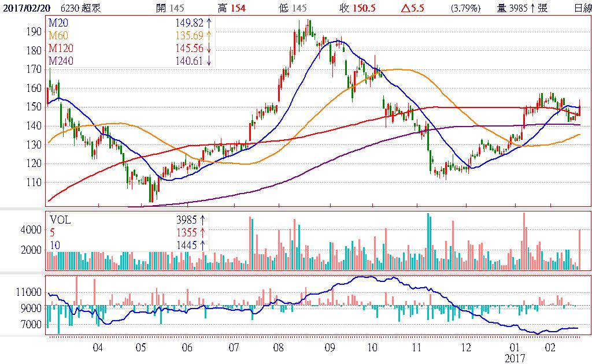Click the 190 price axis label

pos(34,31)
